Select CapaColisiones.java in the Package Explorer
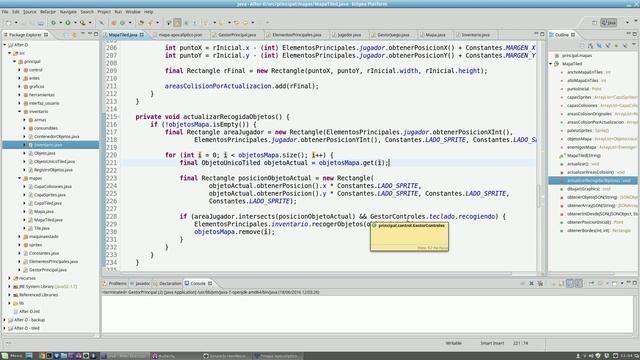The height and width of the screenshot is (360, 640). pyautogui.click(x=53, y=187)
